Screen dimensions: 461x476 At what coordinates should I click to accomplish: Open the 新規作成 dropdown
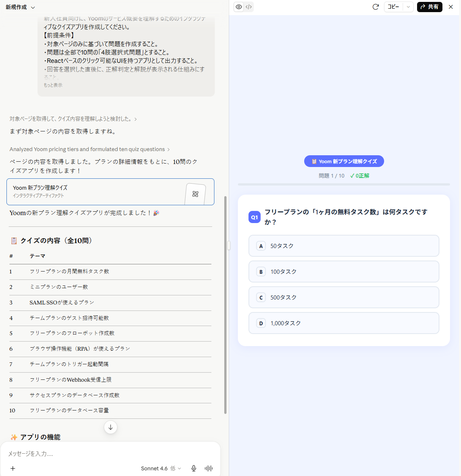click(20, 7)
